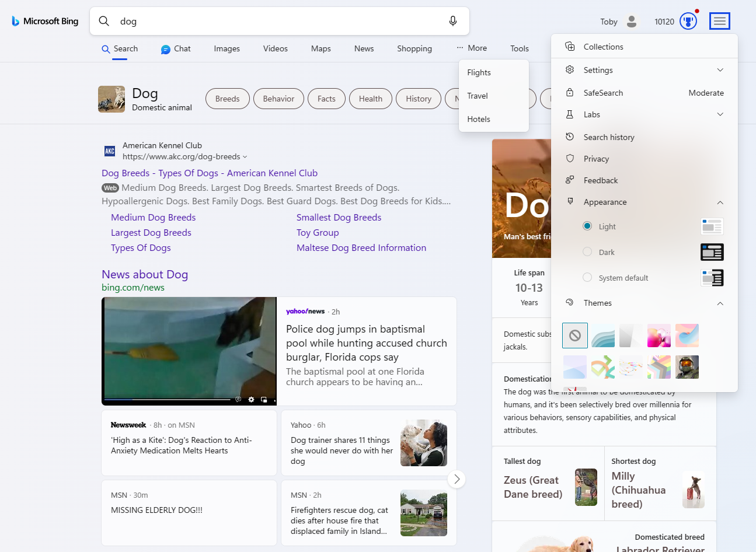Select the pink bubbles theme swatch

(659, 336)
